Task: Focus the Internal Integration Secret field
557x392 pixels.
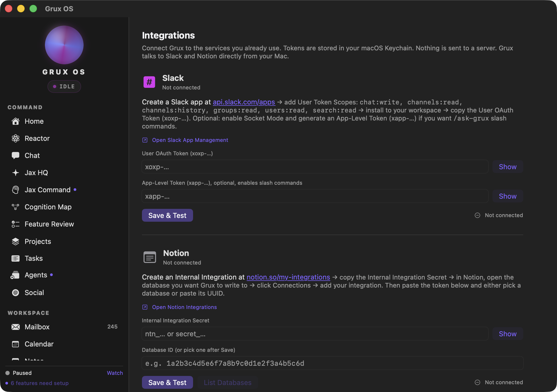Action: point(315,334)
